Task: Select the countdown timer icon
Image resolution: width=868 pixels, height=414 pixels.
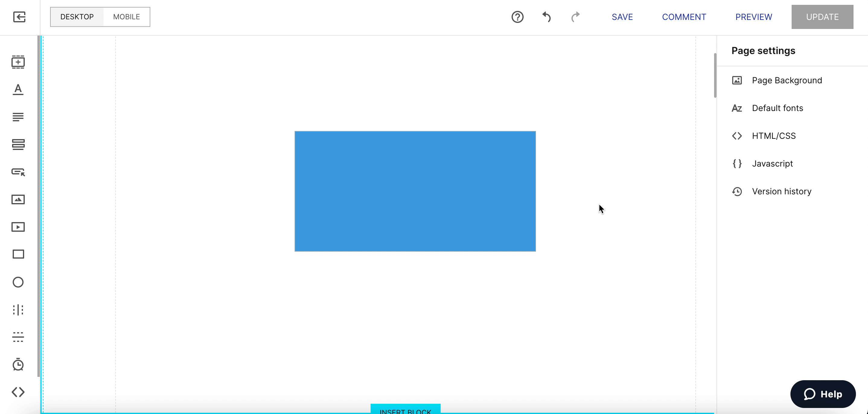Action: (18, 365)
